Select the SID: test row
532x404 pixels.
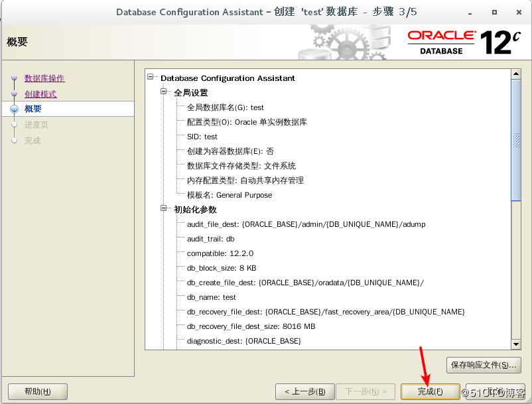[202, 137]
